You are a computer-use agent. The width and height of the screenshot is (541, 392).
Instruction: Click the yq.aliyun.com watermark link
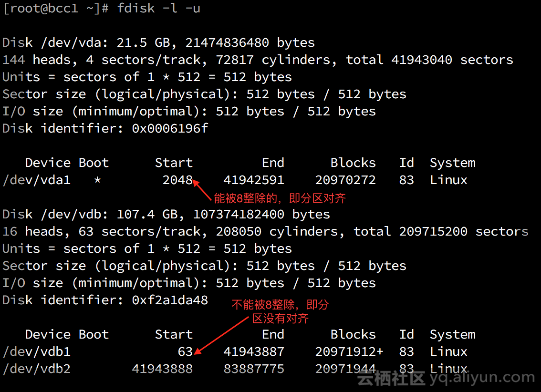point(482,378)
